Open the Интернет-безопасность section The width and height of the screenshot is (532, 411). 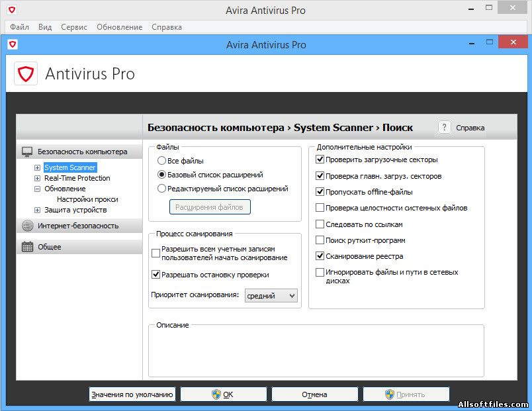pos(79,226)
